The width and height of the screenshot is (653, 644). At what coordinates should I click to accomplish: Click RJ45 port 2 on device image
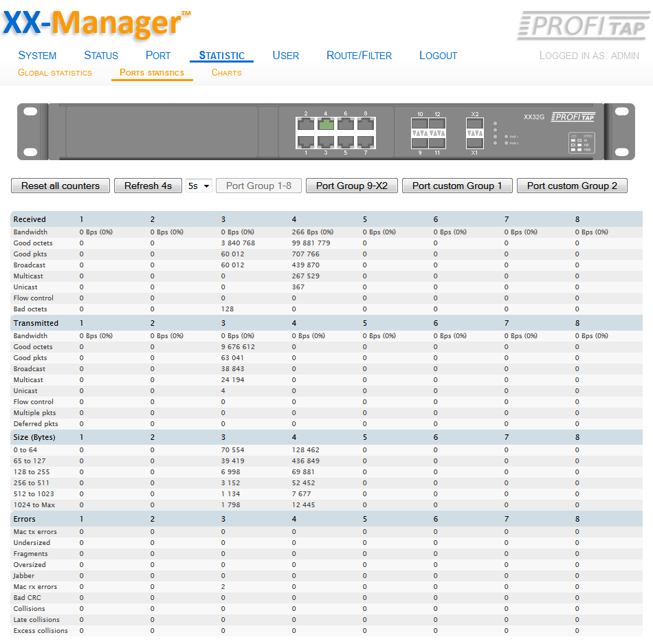click(x=306, y=124)
